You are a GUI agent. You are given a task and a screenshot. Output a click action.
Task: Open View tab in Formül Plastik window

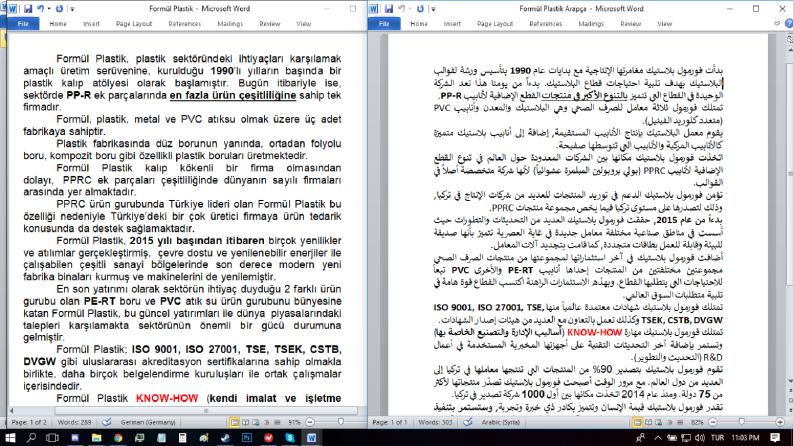pyautogui.click(x=303, y=24)
